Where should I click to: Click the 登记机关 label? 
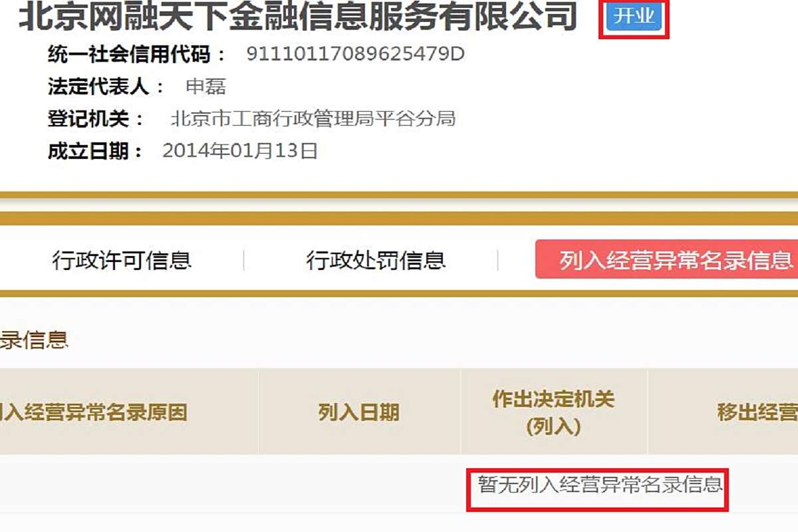point(96,119)
